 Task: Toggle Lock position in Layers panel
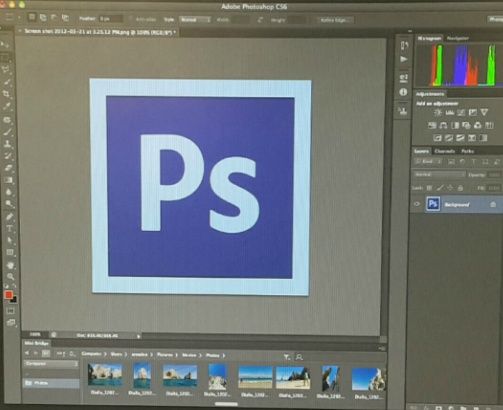click(x=450, y=188)
